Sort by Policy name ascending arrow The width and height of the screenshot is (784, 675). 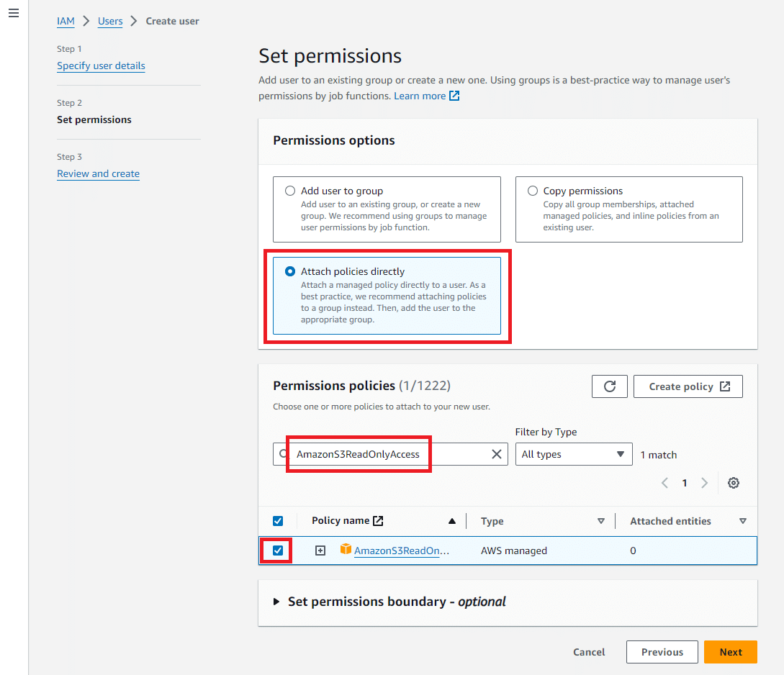coord(451,521)
